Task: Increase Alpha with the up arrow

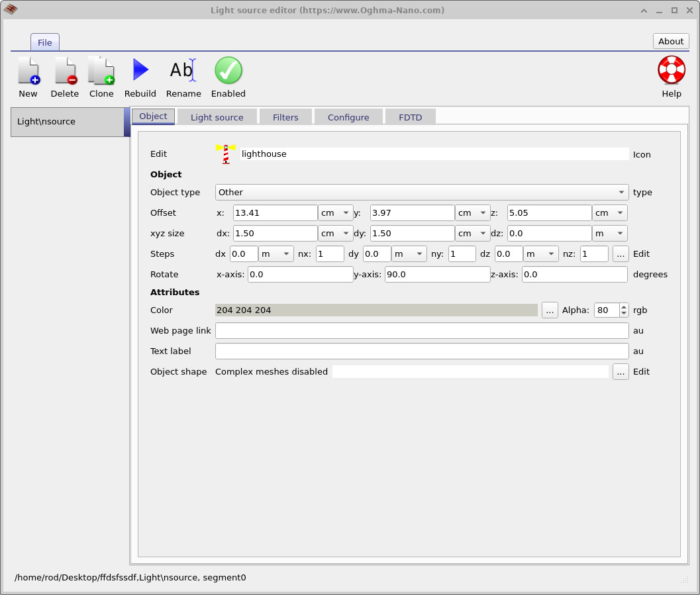Action: click(x=624, y=307)
